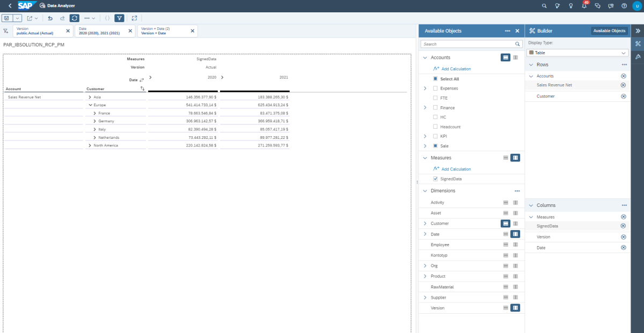The height and width of the screenshot is (333, 644).
Task: Click the grid icon next to the Date dimension
Action: (x=505, y=234)
